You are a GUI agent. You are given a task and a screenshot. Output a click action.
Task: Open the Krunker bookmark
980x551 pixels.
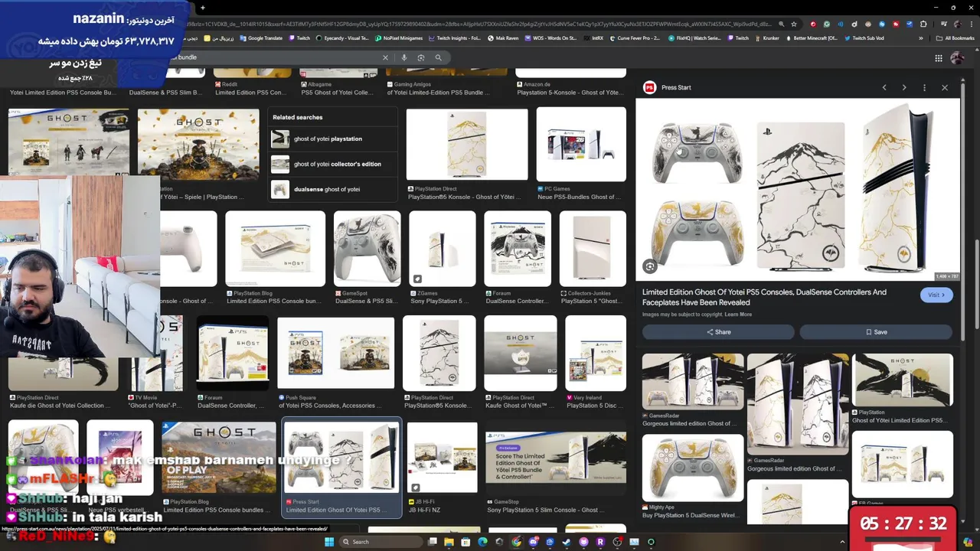(x=766, y=38)
